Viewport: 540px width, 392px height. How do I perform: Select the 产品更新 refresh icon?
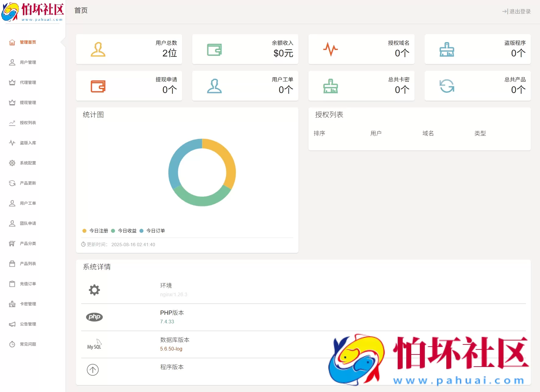point(12,183)
